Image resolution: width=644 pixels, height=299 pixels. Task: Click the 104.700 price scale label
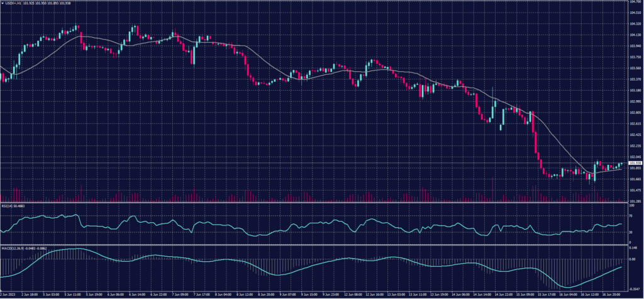pyautogui.click(x=635, y=3)
